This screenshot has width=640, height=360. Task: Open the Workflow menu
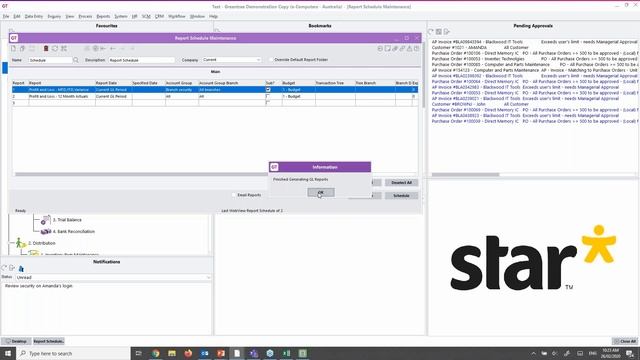pos(177,16)
